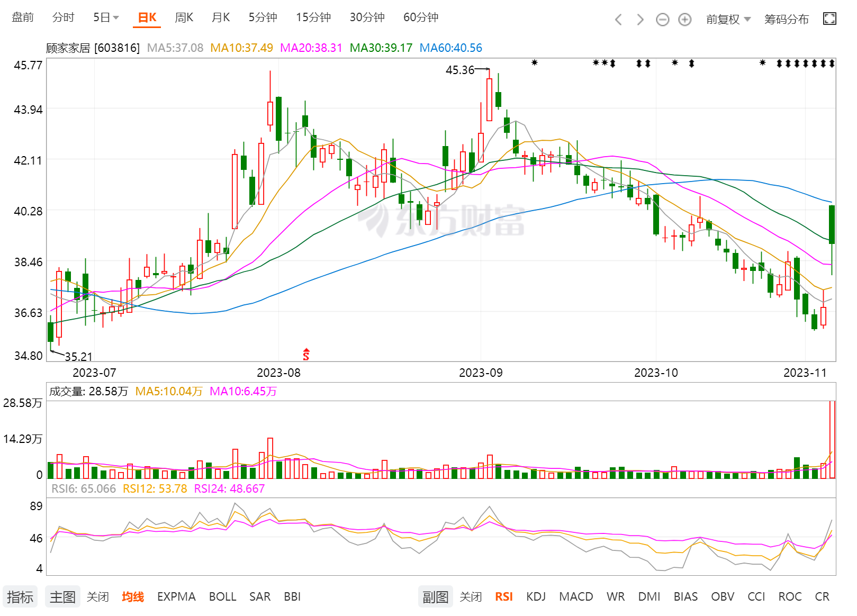
Task: Select OBV sub chart indicator
Action: (723, 597)
